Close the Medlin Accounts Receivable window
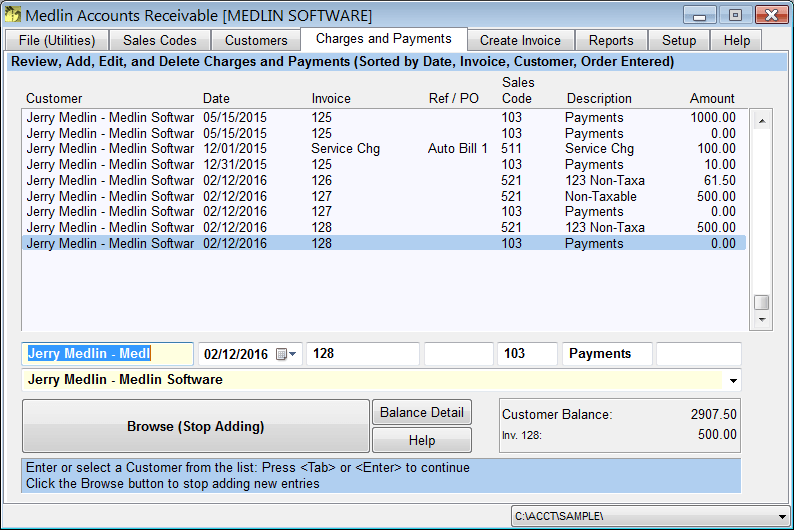794x530 pixels. pos(771,15)
